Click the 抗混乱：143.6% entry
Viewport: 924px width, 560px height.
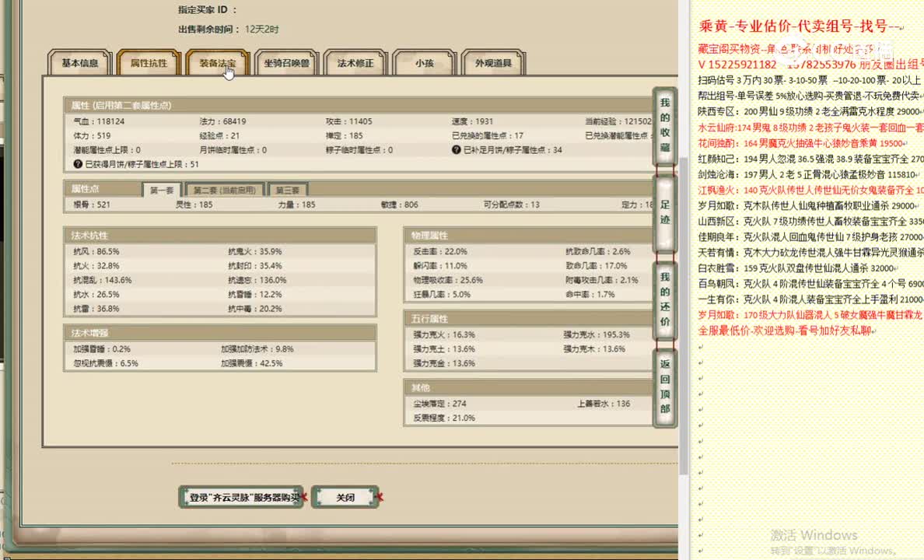pos(103,280)
